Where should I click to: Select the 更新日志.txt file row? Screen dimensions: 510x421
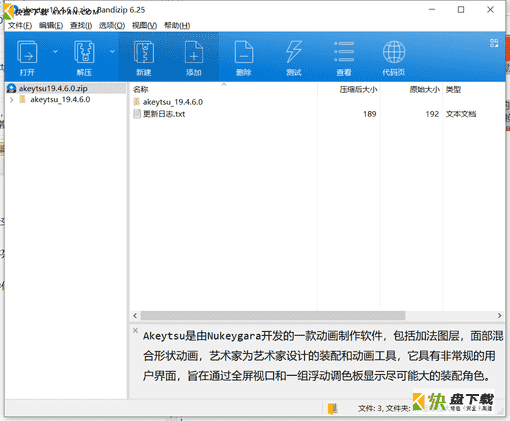click(317, 114)
